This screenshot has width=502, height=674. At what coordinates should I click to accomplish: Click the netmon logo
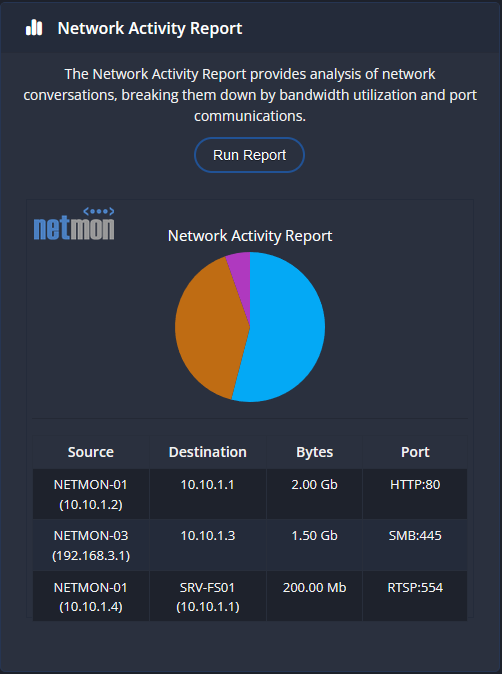click(74, 224)
